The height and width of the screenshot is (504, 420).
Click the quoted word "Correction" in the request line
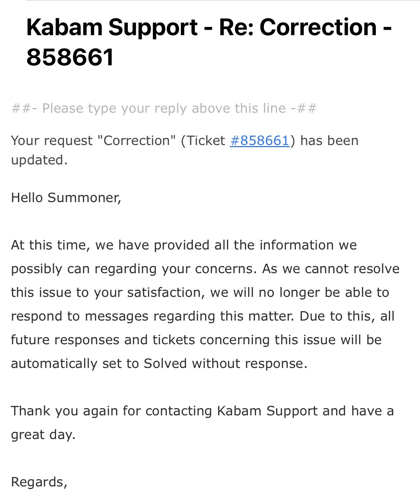coord(136,141)
